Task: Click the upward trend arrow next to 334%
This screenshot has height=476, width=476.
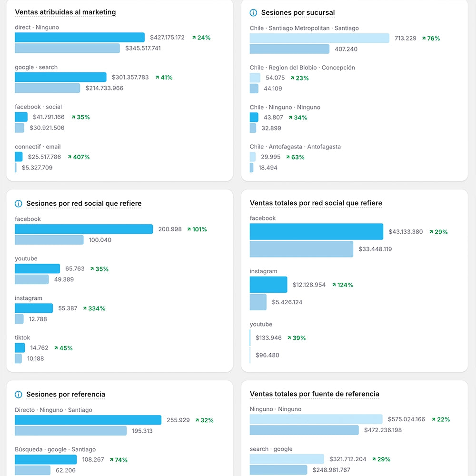Action: (x=85, y=308)
